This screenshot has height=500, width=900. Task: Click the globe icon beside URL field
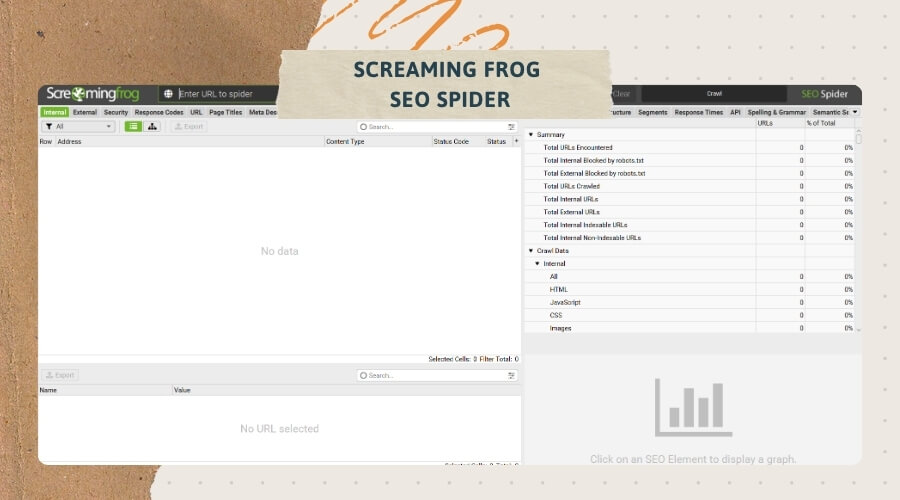click(x=168, y=94)
